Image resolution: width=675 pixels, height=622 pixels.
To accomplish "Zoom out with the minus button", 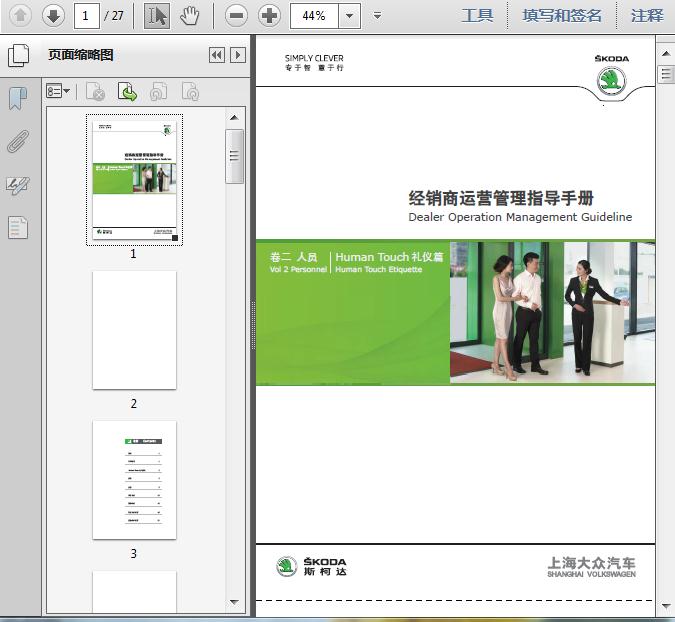I will pos(236,16).
